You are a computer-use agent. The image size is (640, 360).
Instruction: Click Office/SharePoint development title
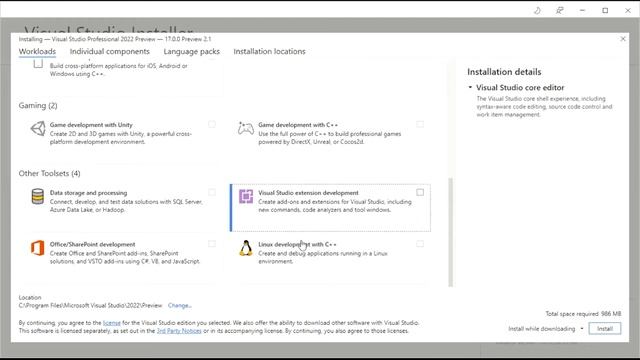click(92, 244)
